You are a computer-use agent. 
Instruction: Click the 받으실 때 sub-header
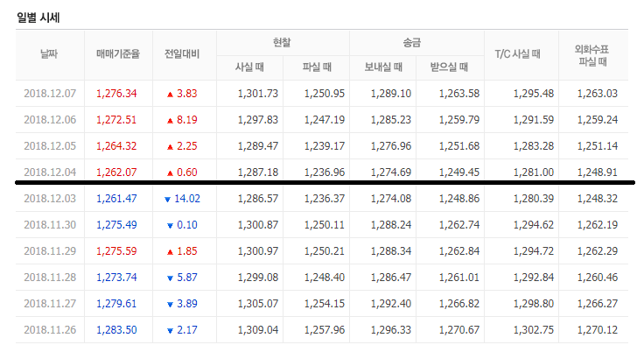[x=450, y=67]
